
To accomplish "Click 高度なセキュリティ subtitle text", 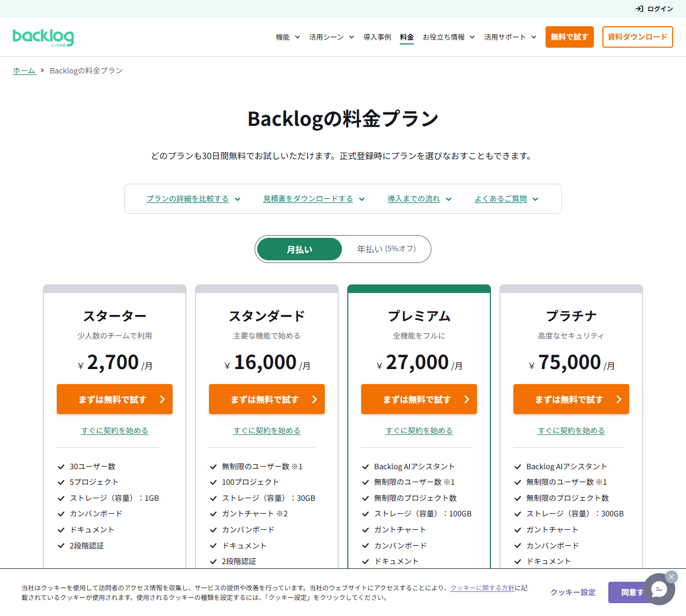I will point(571,336).
